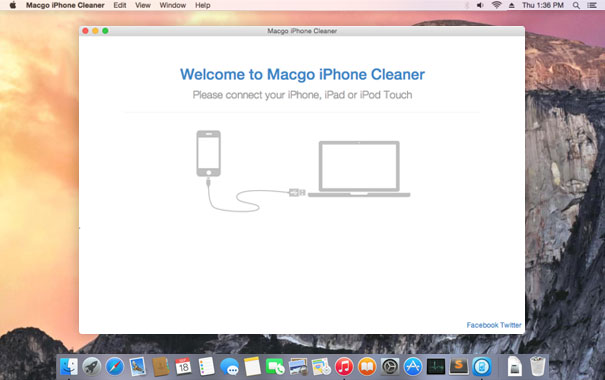
Task: Open the Edit menu
Action: pyautogui.click(x=120, y=5)
